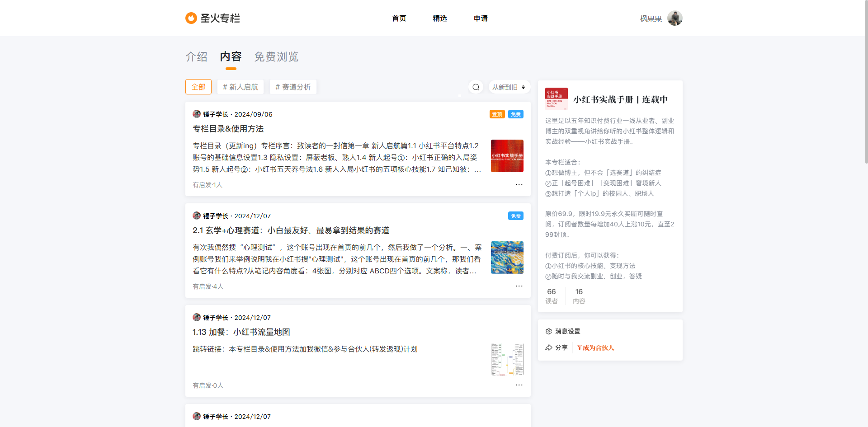Open the 申请 navigation item
868x427 pixels.
481,19
